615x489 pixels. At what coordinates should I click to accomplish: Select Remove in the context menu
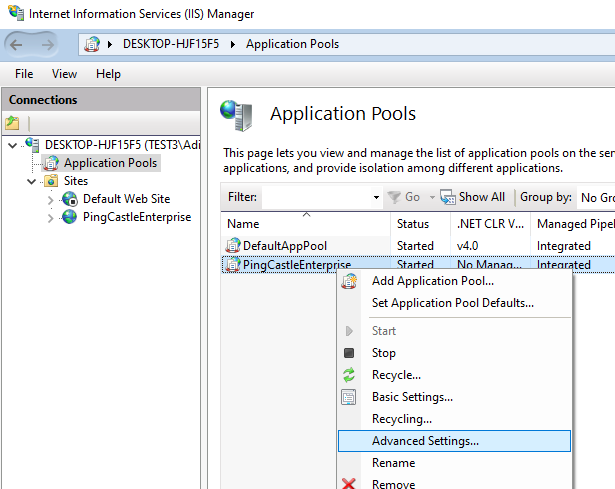(x=454, y=484)
